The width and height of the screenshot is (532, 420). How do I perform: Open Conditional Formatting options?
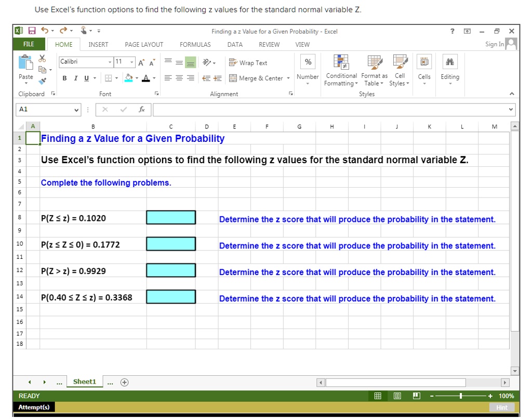coord(341,70)
